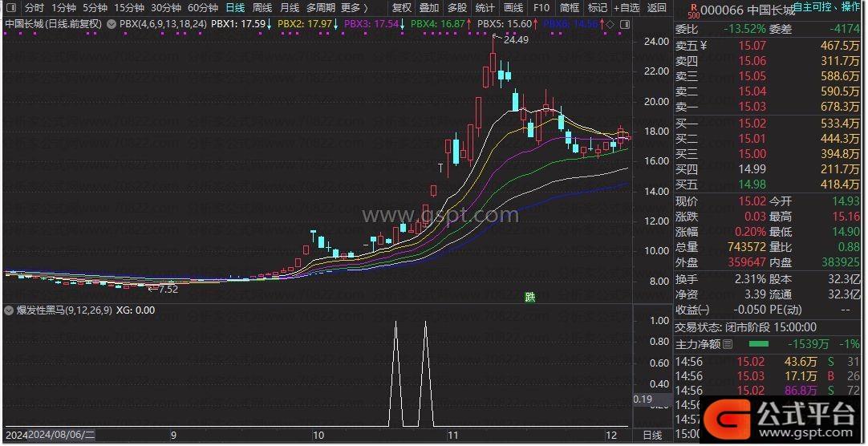
Task: Click the 换手 value 2.31%
Action: (x=751, y=279)
